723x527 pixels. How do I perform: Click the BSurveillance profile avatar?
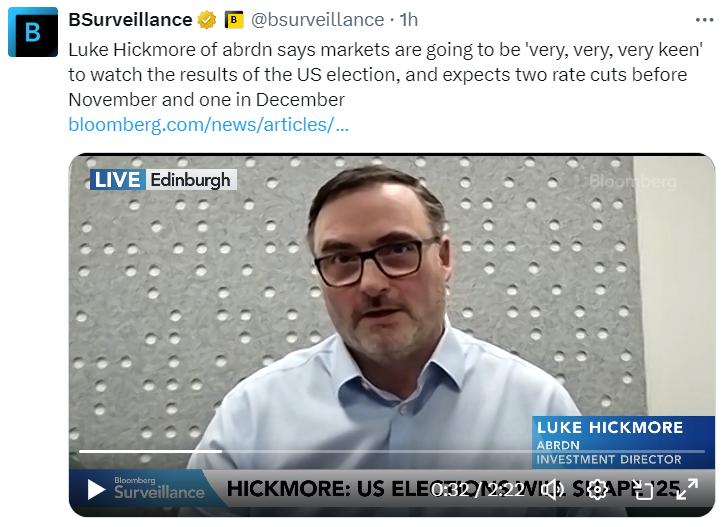tap(33, 32)
